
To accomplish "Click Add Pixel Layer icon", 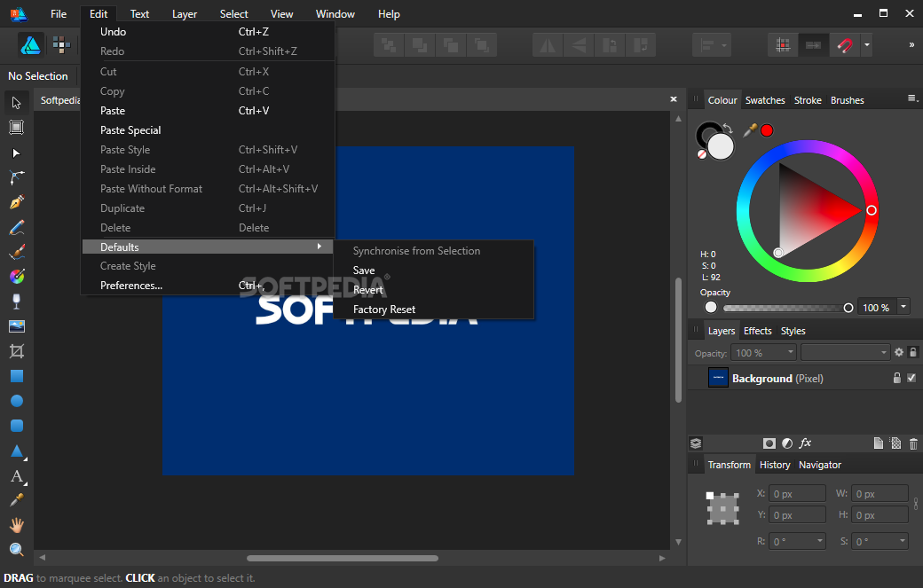I will [x=895, y=443].
